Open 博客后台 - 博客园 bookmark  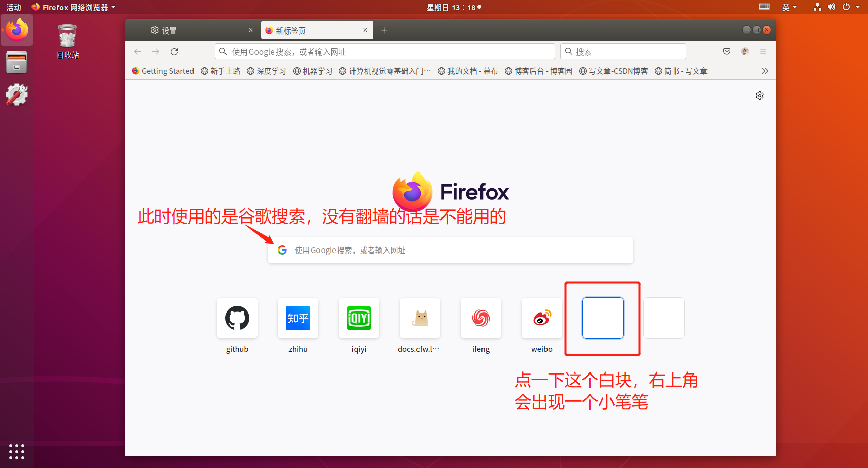coord(538,71)
